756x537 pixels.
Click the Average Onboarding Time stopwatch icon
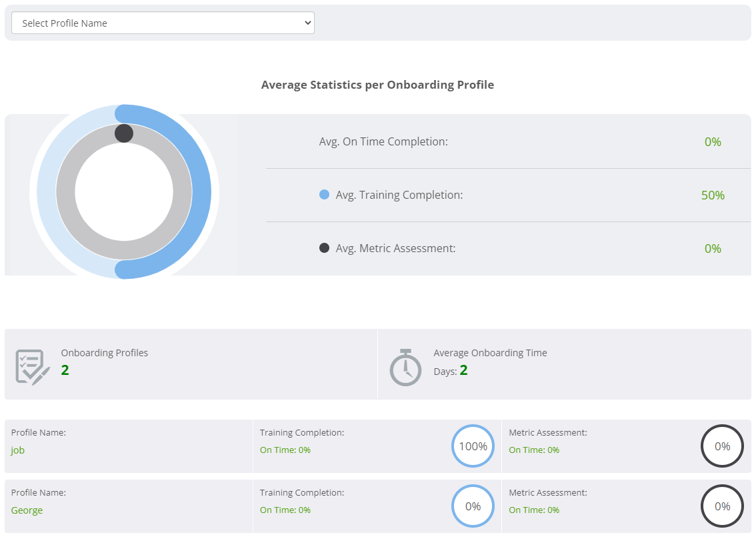click(405, 367)
